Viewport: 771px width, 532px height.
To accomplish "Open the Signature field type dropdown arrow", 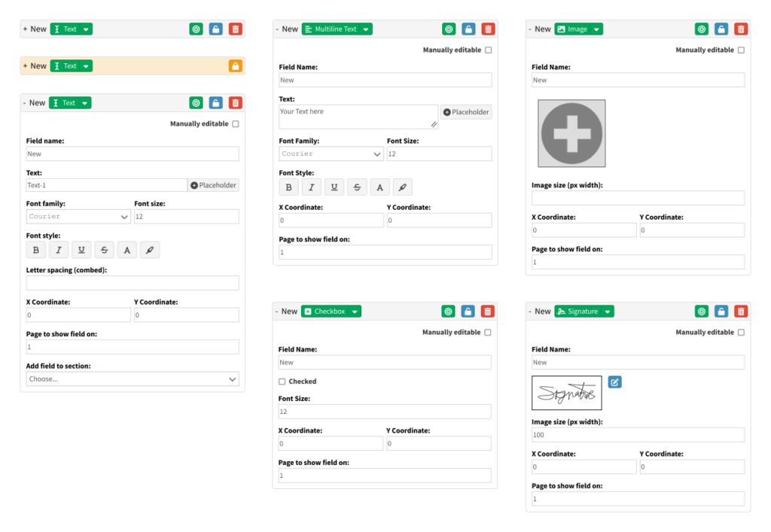I will [608, 312].
